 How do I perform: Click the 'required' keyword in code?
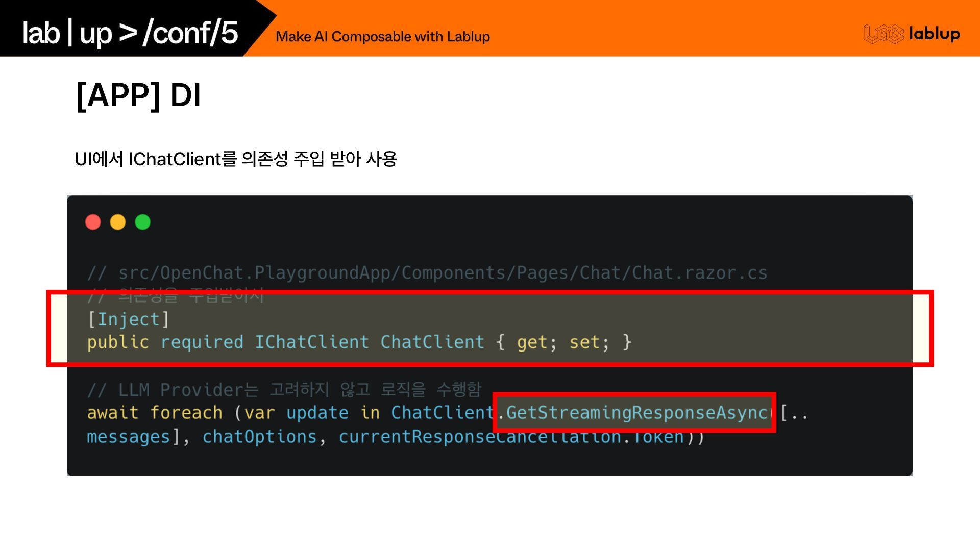coord(202,342)
